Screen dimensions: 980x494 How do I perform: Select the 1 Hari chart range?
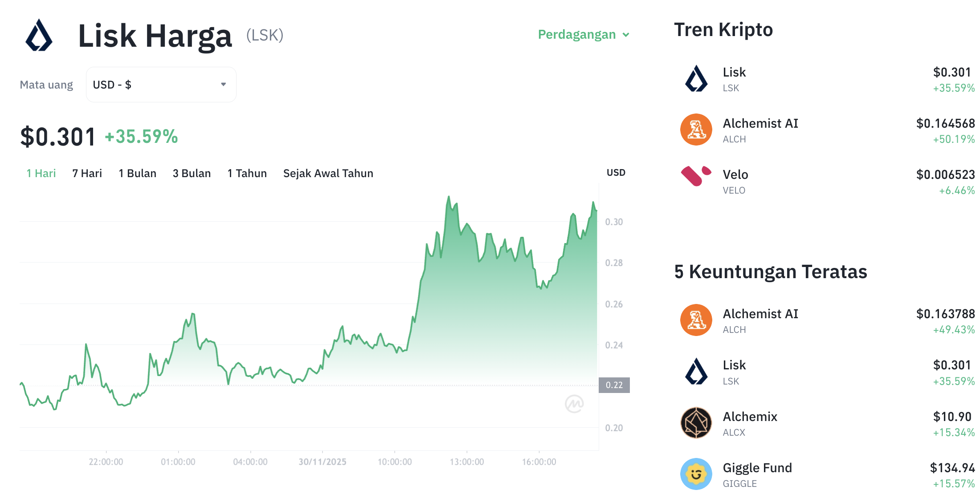coord(41,174)
